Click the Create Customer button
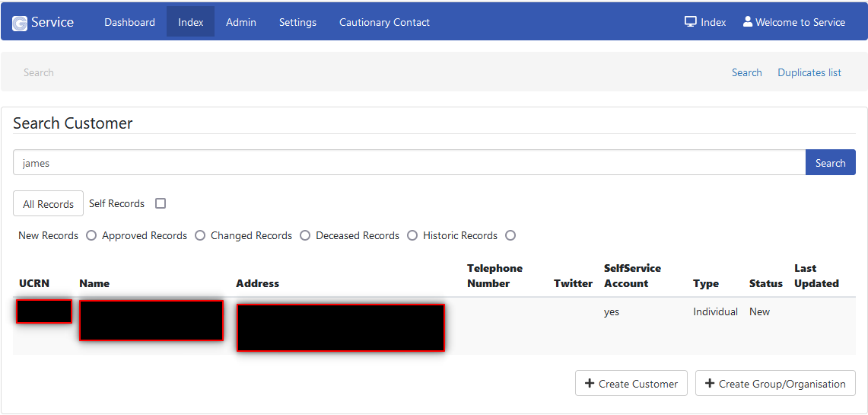The width and height of the screenshot is (868, 415). (631, 383)
